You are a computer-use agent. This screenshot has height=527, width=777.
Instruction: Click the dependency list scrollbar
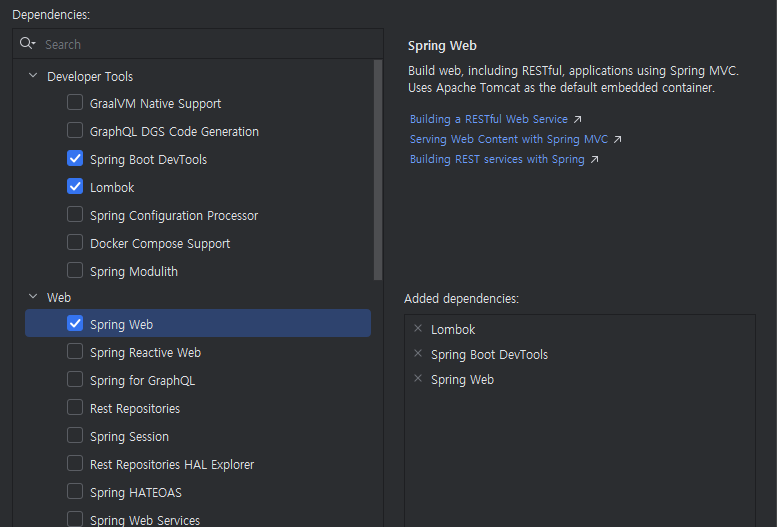coord(378,170)
